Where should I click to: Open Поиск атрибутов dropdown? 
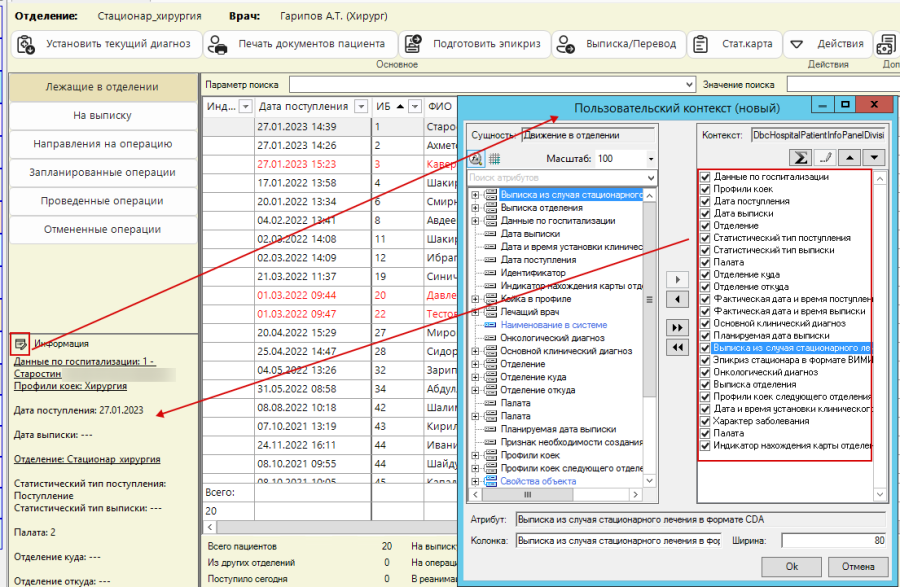[x=650, y=178]
